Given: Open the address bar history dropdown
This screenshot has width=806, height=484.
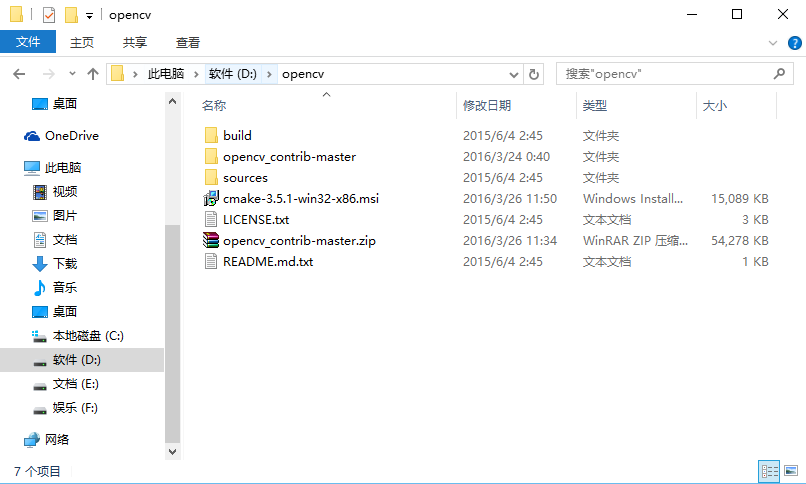Looking at the screenshot, I should coord(514,75).
